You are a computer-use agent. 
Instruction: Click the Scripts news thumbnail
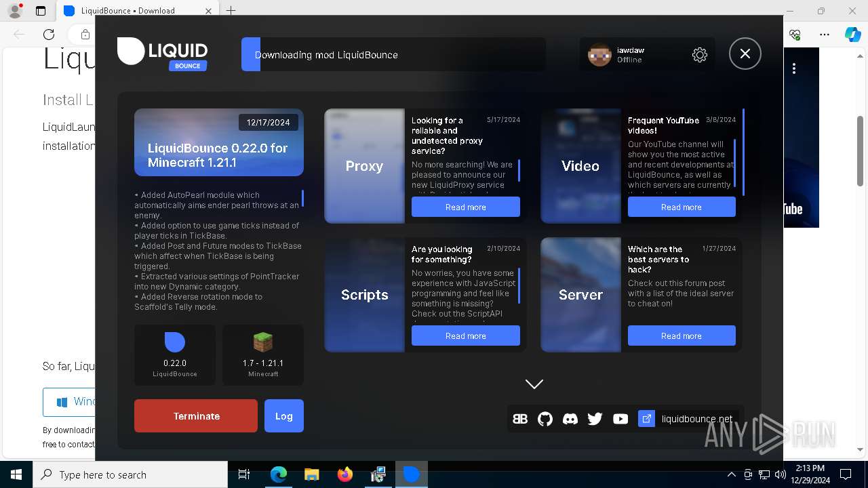364,295
